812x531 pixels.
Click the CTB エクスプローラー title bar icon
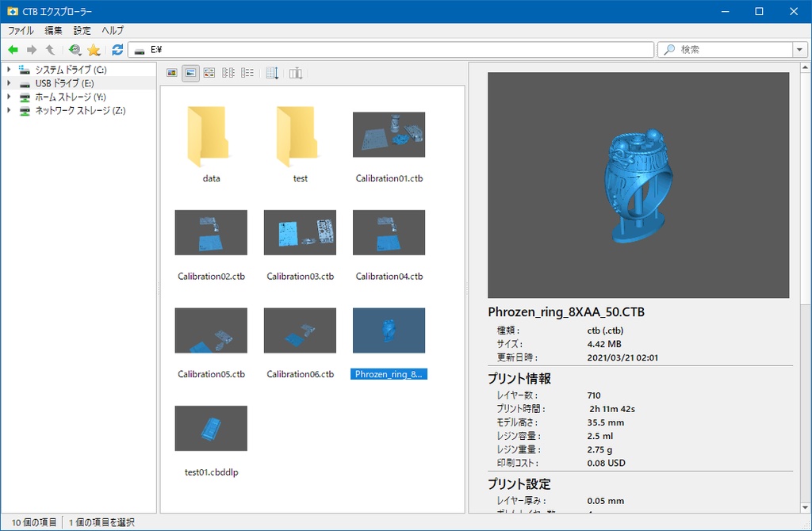[x=13, y=11]
